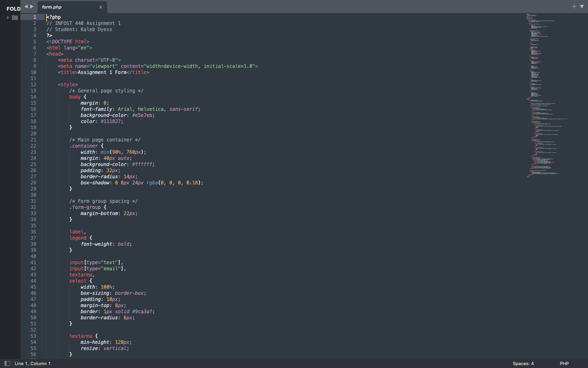Click the "resize: vertical" declaration
The width and height of the screenshot is (588, 368).
tap(104, 348)
